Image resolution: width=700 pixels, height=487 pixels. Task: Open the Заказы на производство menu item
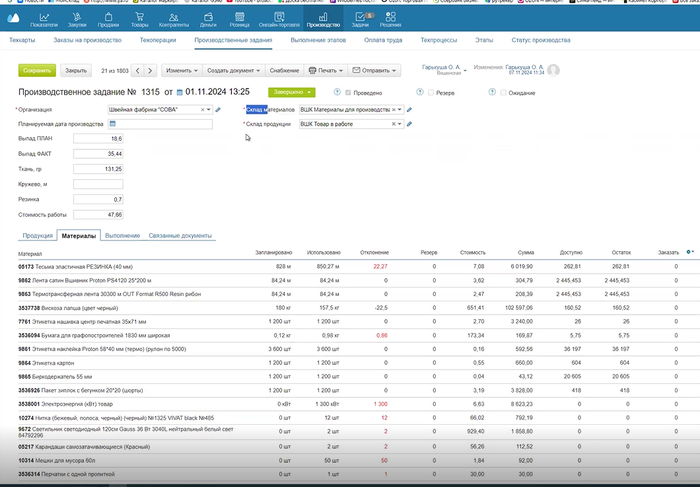click(88, 41)
